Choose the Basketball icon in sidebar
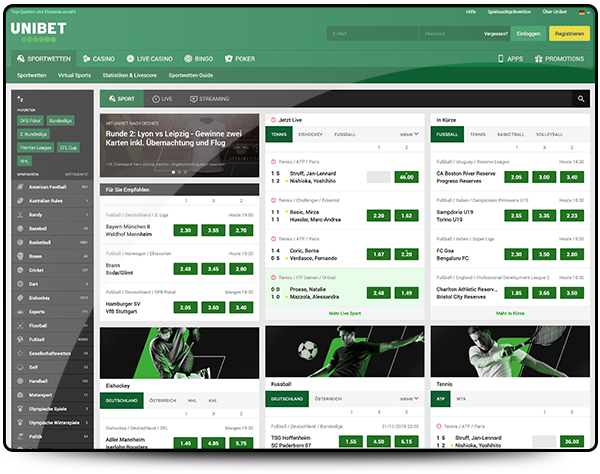 click(x=20, y=243)
